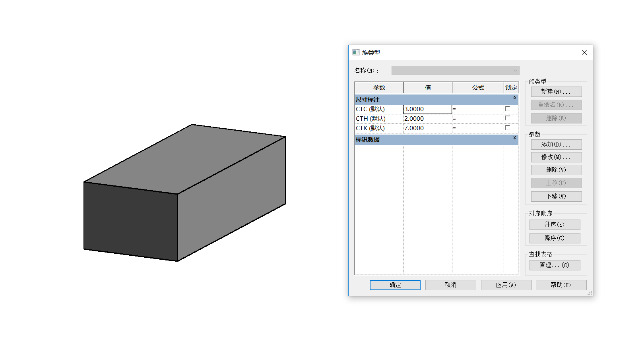The height and width of the screenshot is (351, 644).
Task: Click the 应用(A) button
Action: (506, 285)
